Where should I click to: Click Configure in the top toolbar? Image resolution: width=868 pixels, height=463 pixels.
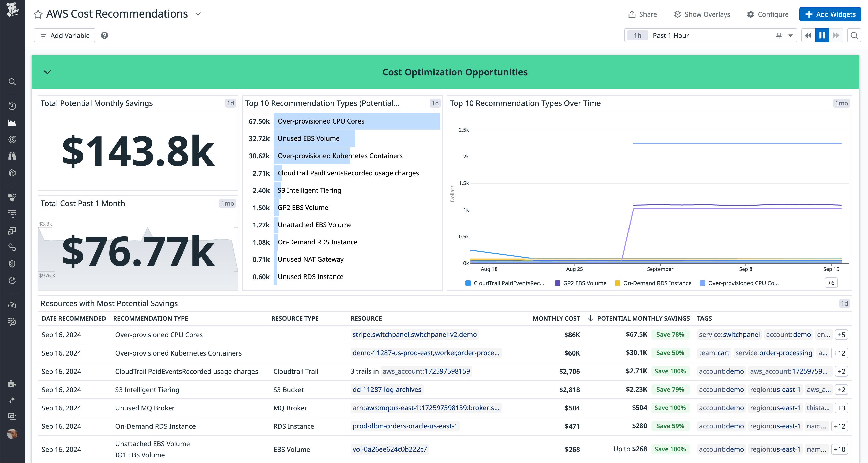pos(768,14)
